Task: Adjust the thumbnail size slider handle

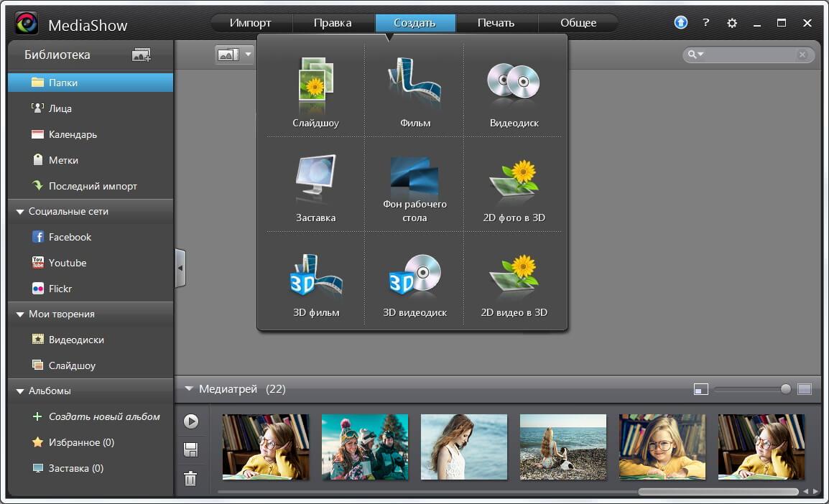Action: click(786, 389)
